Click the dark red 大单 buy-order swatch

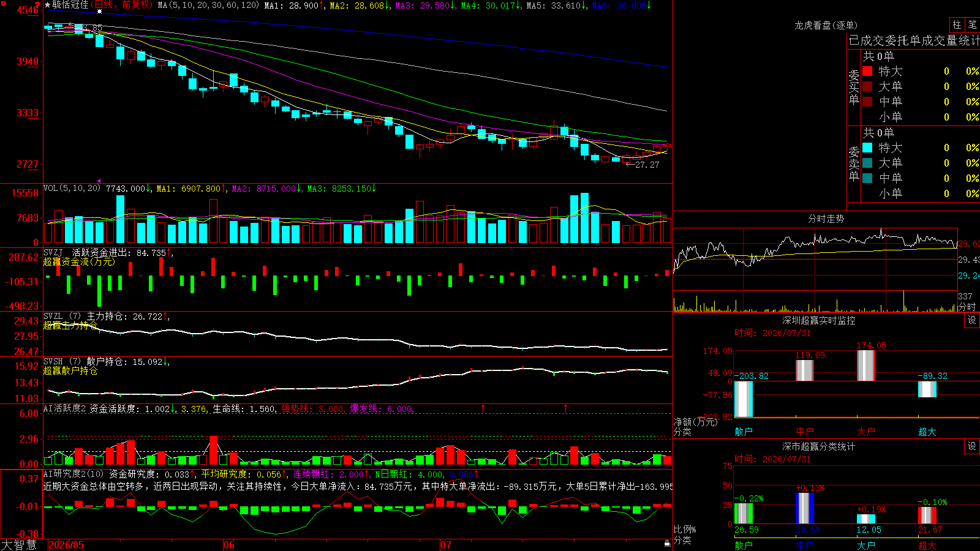(867, 86)
